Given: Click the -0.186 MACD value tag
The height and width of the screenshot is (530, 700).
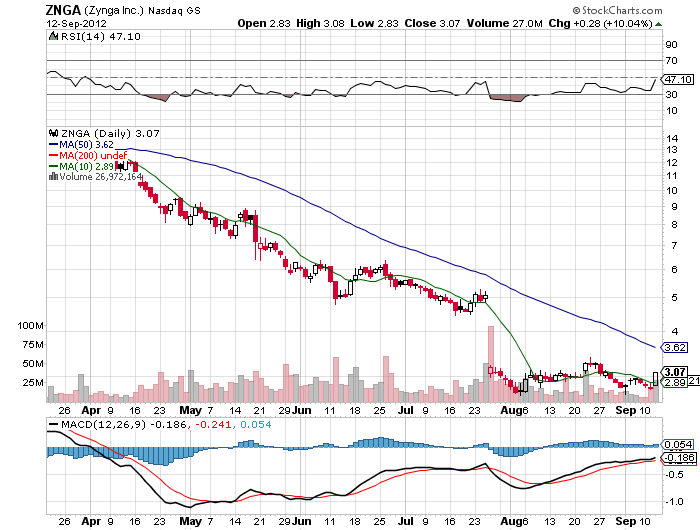Looking at the screenshot, I should click(x=679, y=458).
